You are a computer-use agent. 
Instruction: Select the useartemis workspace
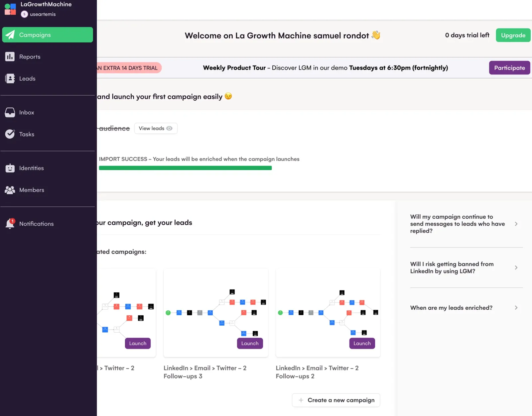point(38,14)
